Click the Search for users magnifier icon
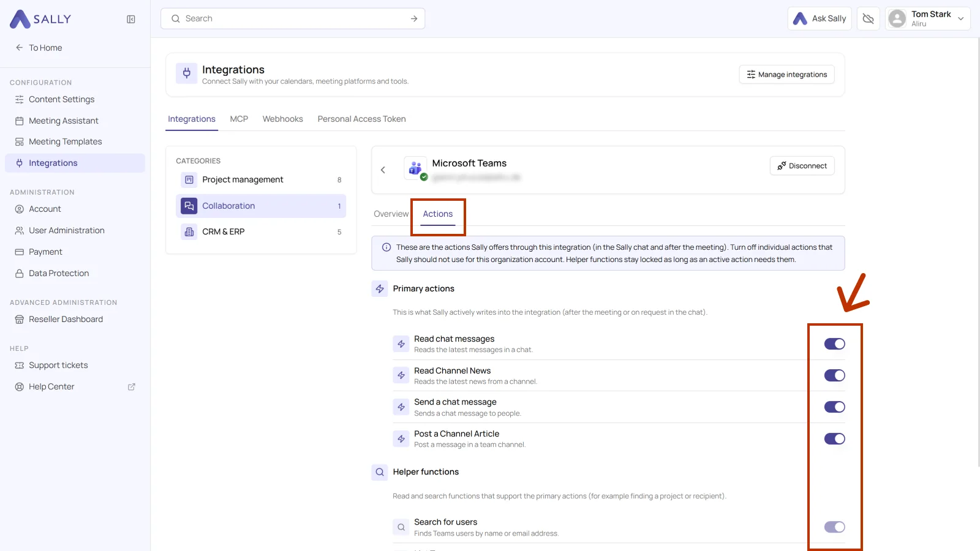This screenshot has height=551, width=980. coord(401,527)
